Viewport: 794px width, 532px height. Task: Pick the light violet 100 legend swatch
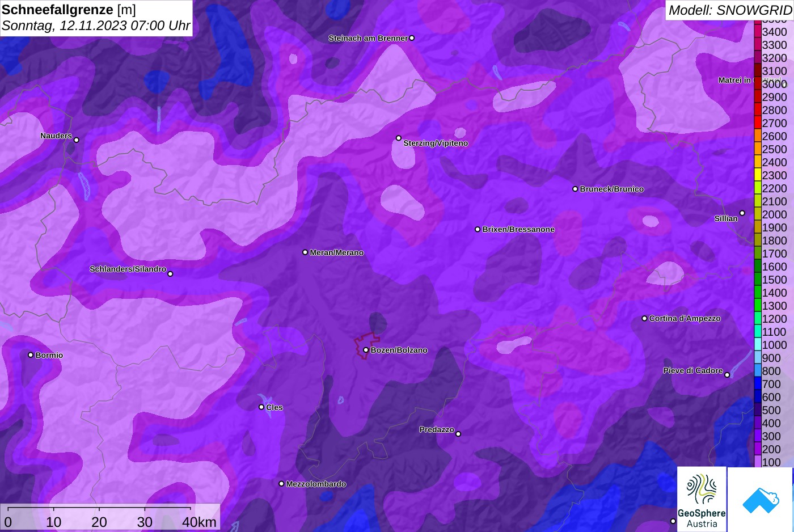757,462
